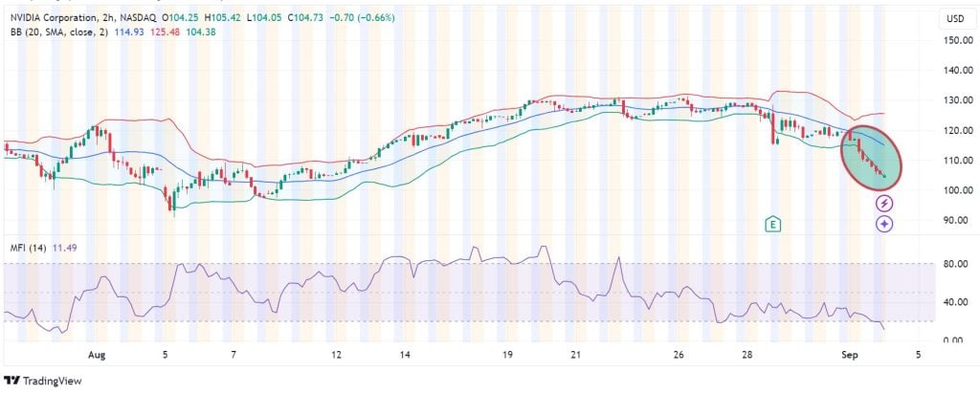This screenshot has width=980, height=393.
Task: Click the earnings 'E' marker icon
Action: [x=773, y=224]
